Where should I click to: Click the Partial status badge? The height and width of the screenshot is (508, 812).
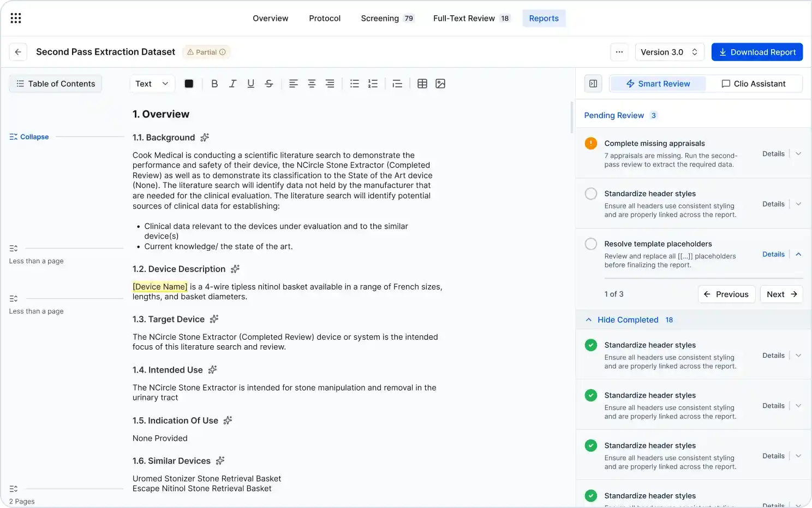(206, 52)
